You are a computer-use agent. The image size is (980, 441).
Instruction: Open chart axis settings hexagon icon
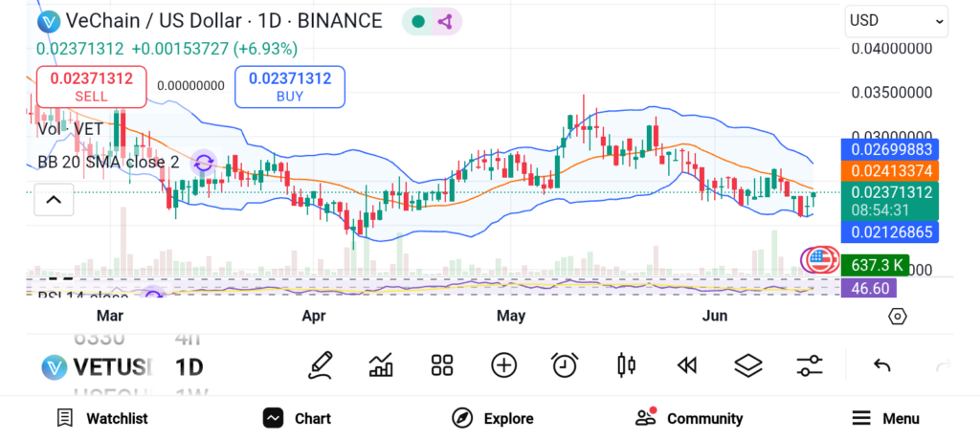point(897,317)
